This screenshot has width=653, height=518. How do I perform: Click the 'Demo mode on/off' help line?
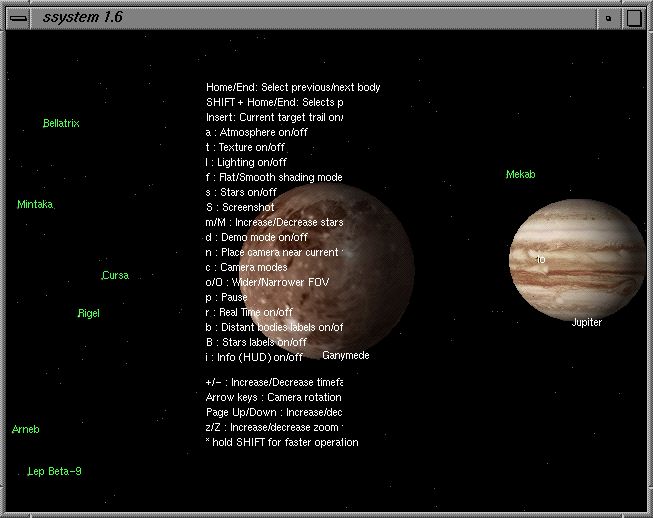pos(256,237)
